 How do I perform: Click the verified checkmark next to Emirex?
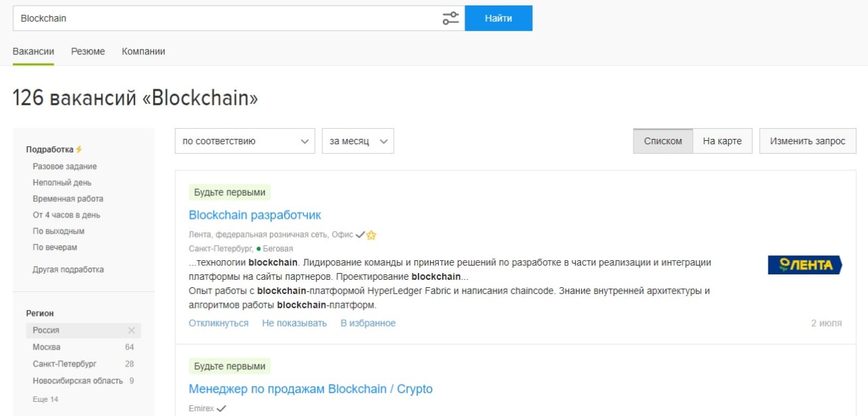coord(221,409)
